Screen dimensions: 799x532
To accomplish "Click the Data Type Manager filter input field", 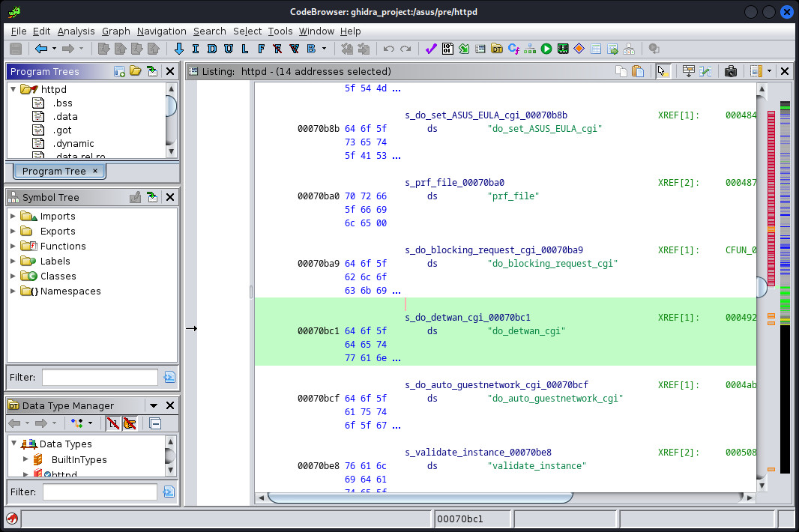I will 100,492.
